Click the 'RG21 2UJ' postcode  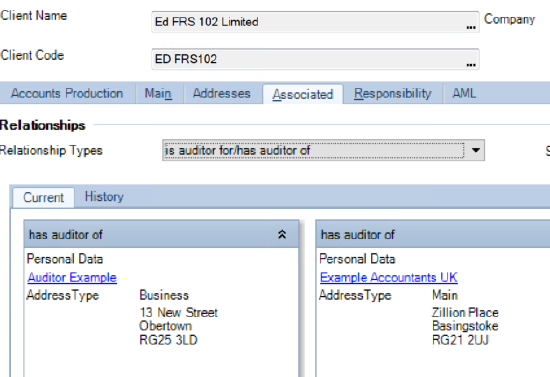coord(460,340)
